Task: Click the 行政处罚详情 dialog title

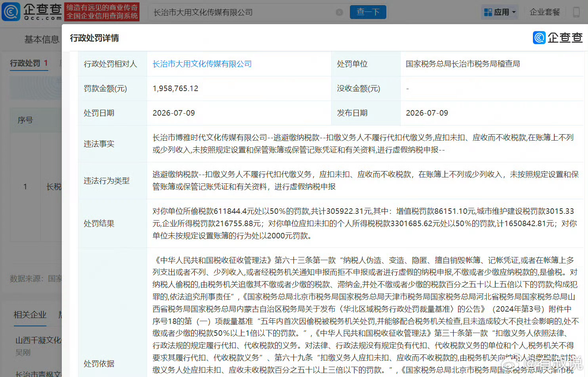Action: pyautogui.click(x=94, y=38)
